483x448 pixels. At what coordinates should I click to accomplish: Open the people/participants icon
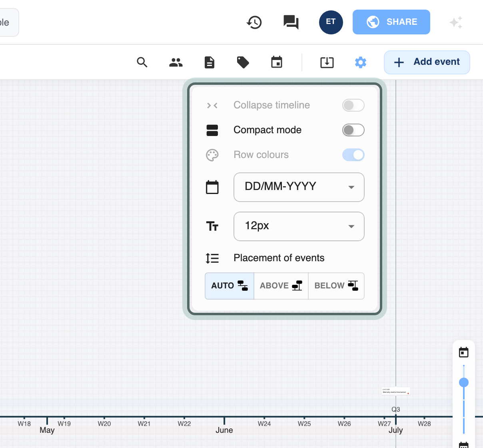point(176,62)
